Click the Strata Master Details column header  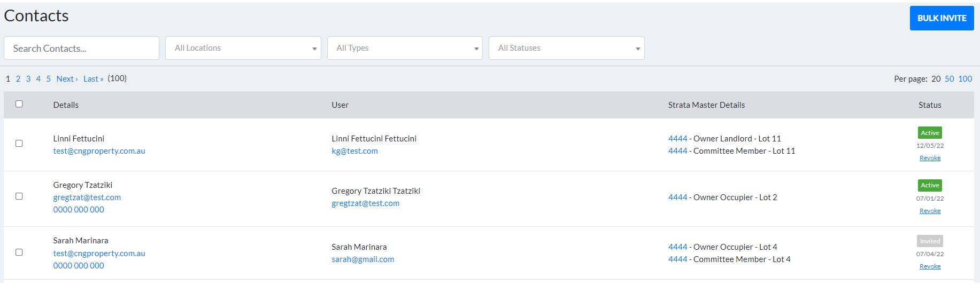[x=706, y=105]
